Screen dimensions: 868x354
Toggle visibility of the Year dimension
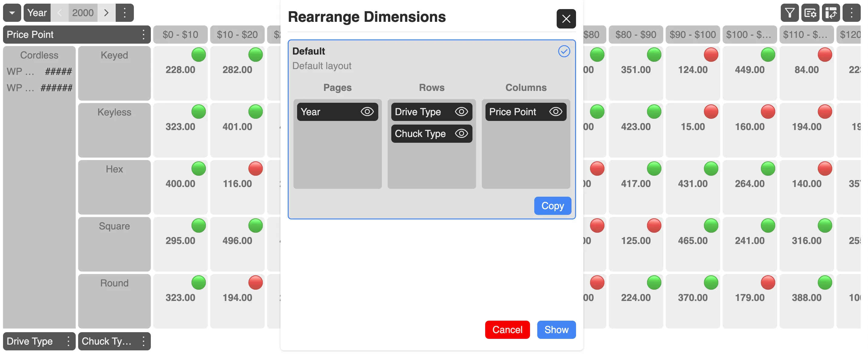367,112
